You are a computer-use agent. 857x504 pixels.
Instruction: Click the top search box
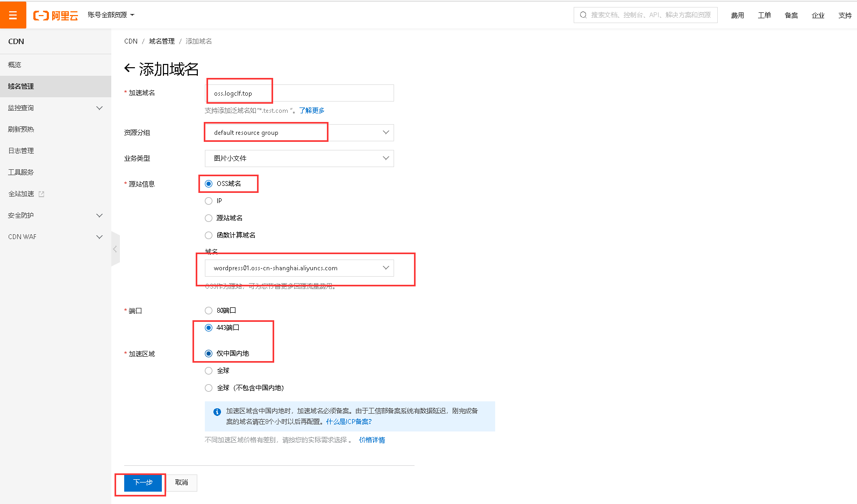(646, 15)
